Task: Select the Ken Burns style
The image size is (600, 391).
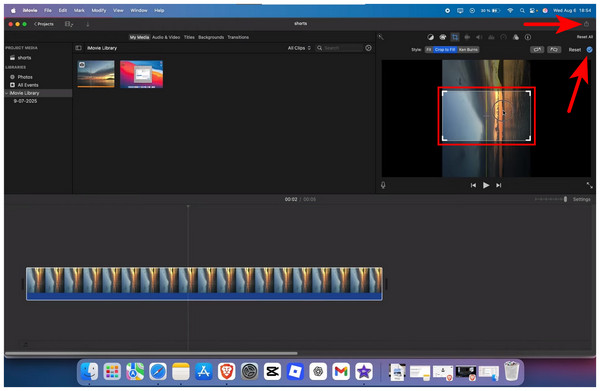Action: click(x=468, y=49)
